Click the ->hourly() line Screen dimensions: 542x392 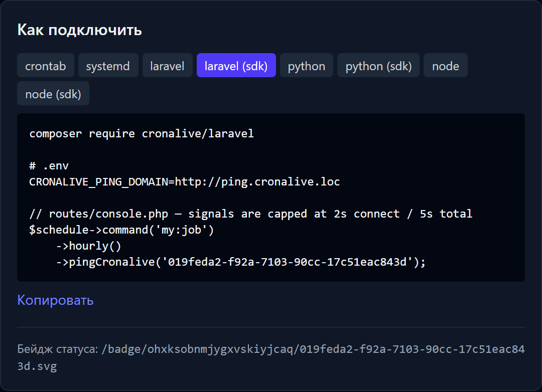(88, 246)
